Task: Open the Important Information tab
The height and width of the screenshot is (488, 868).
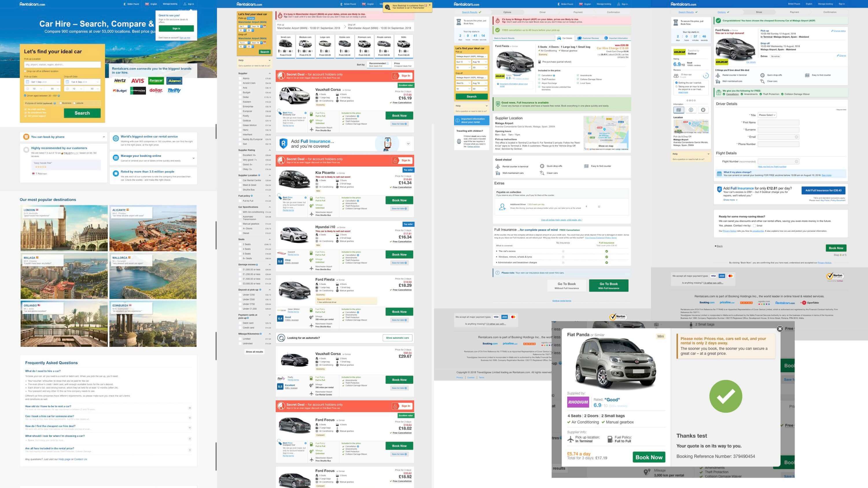Action: 616,38
